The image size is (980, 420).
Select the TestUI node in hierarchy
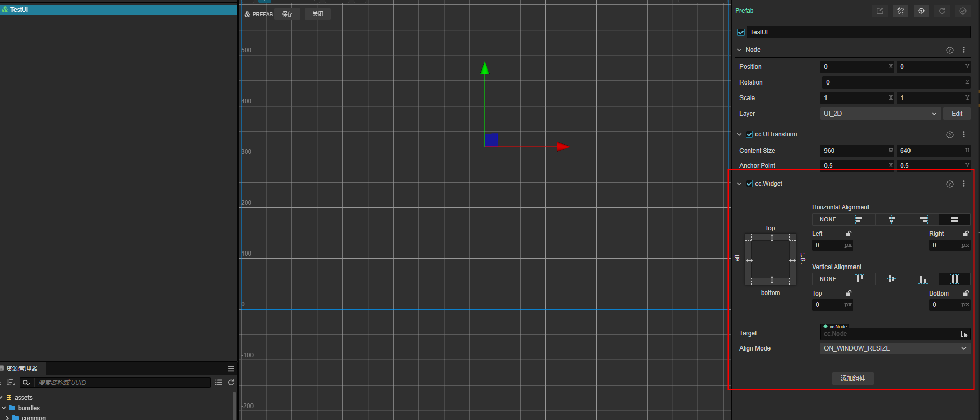point(119,10)
